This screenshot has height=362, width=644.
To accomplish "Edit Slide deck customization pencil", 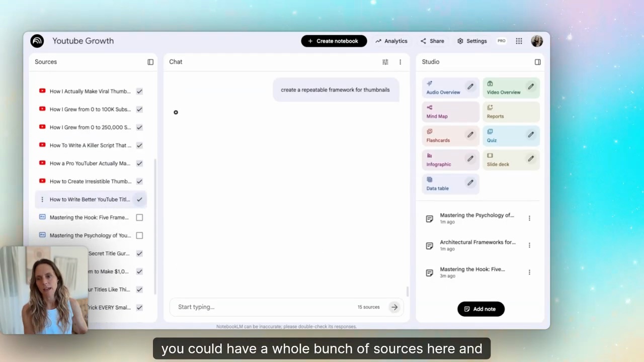I will coord(531,159).
